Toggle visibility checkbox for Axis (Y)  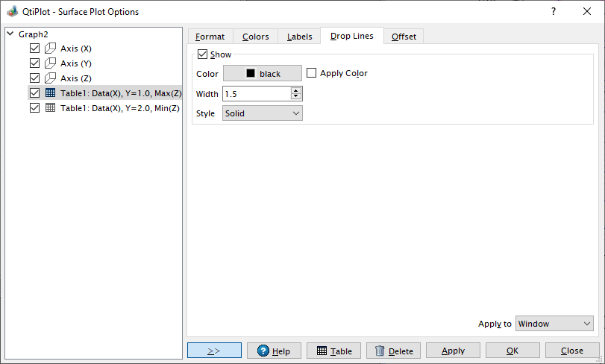34,63
